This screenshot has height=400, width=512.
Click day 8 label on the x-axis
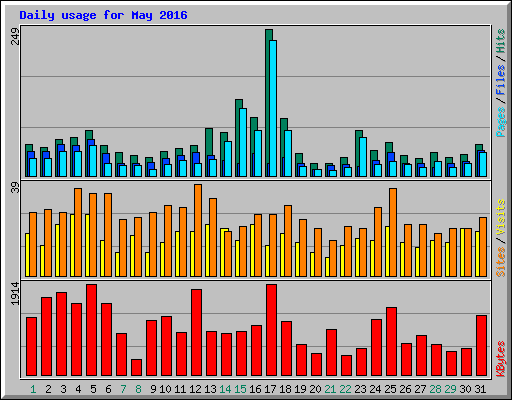138,389
